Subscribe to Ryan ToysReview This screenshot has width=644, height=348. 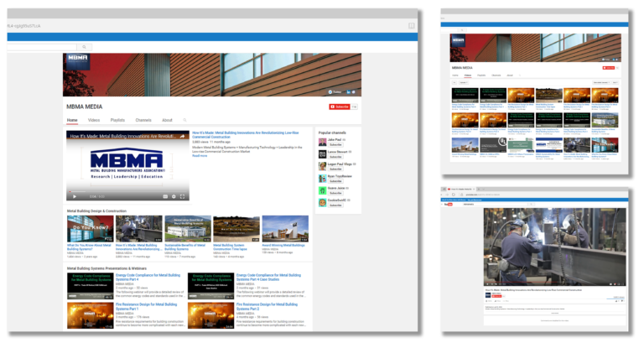click(x=335, y=181)
